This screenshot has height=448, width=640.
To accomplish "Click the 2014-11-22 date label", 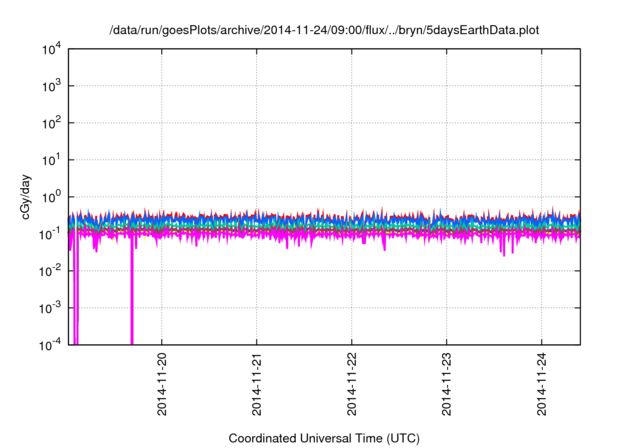I will (352, 384).
